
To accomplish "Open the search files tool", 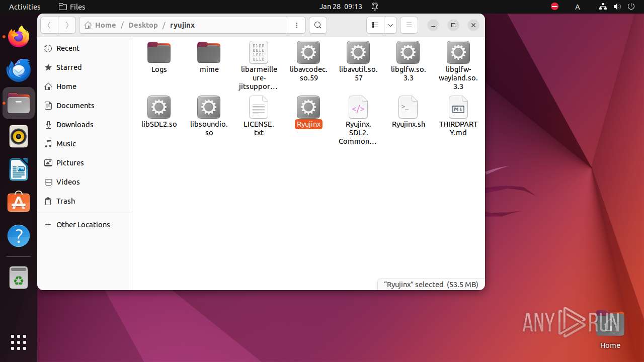I will [317, 25].
